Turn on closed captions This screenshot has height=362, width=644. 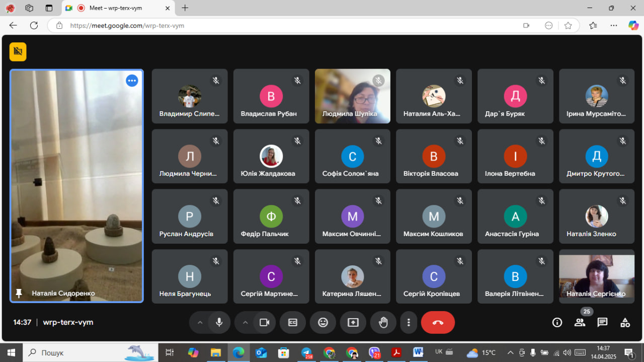293,322
